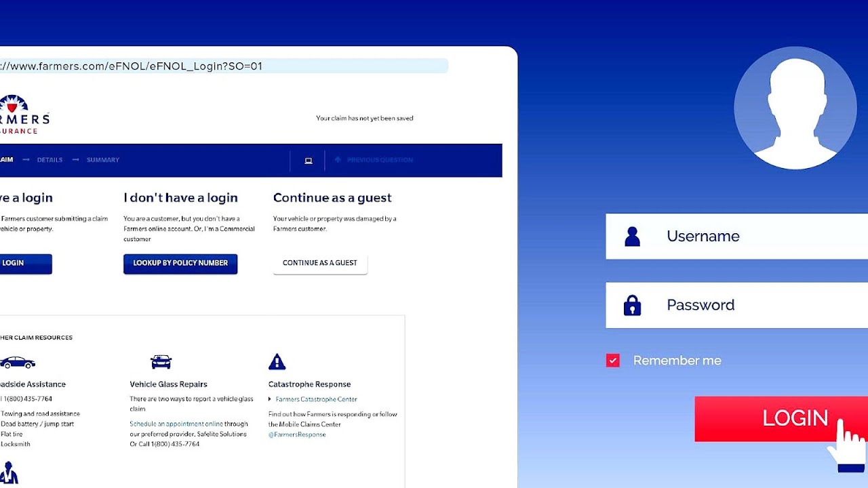Image resolution: width=868 pixels, height=488 pixels.
Task: Click LOOKUP BY POLICY NUMBER button
Action: click(x=180, y=264)
